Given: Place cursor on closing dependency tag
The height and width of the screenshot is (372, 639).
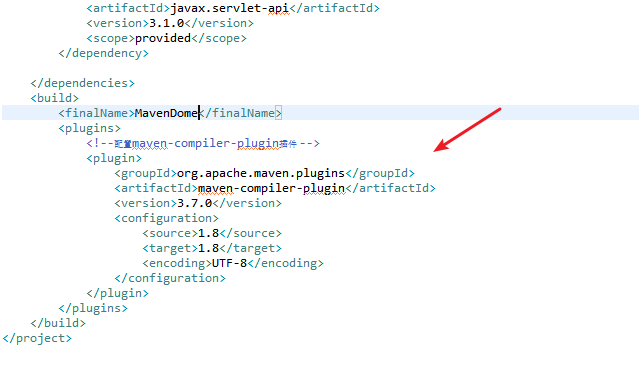Looking at the screenshot, I should click(104, 53).
